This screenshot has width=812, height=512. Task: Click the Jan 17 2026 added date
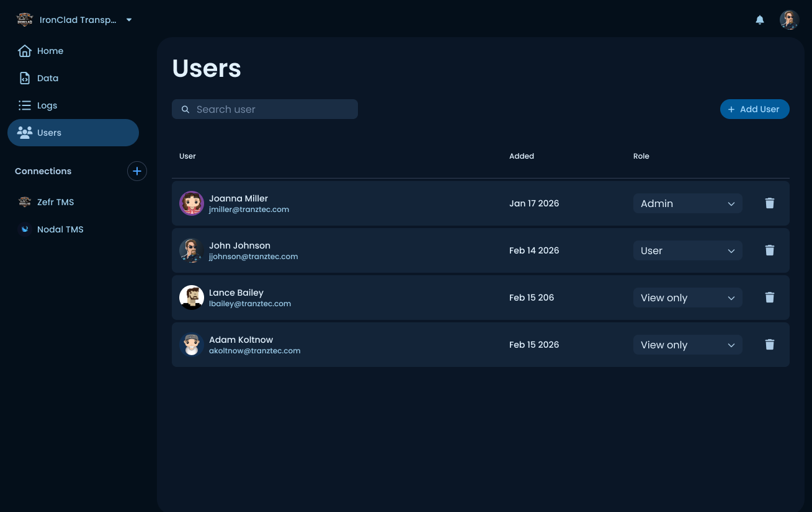[534, 203]
